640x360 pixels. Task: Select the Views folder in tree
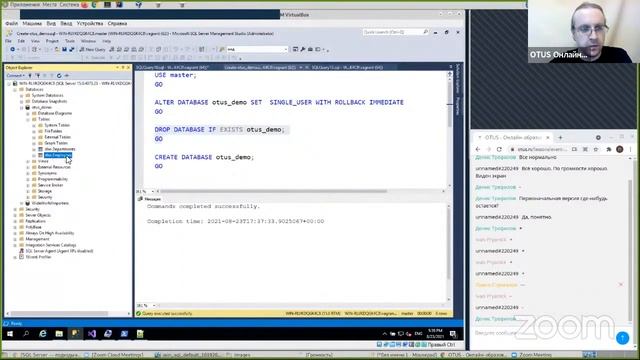point(43,161)
